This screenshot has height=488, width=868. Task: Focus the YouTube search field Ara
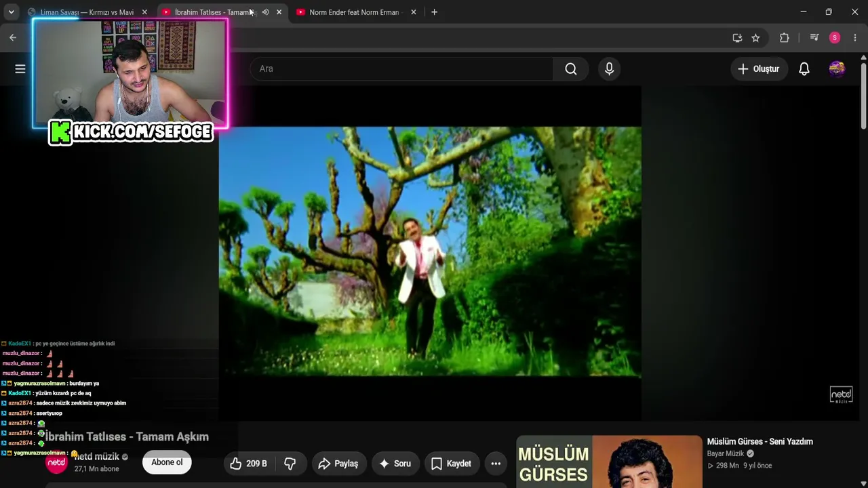click(401, 68)
